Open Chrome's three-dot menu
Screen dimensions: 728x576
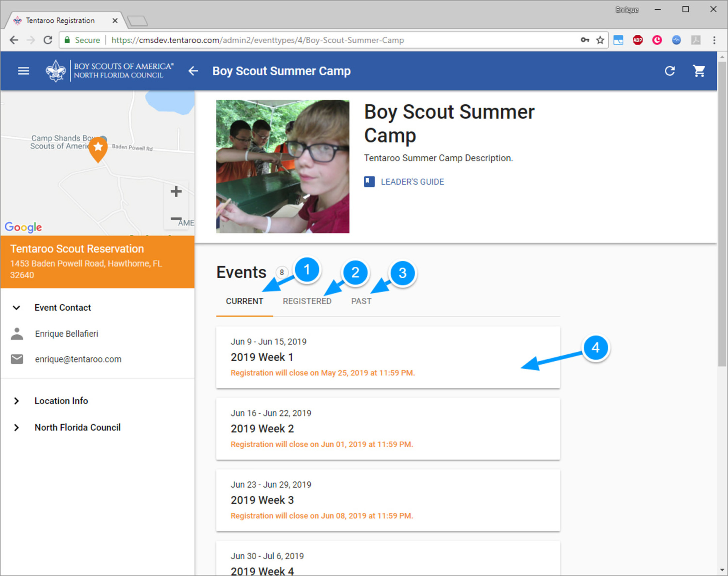714,40
